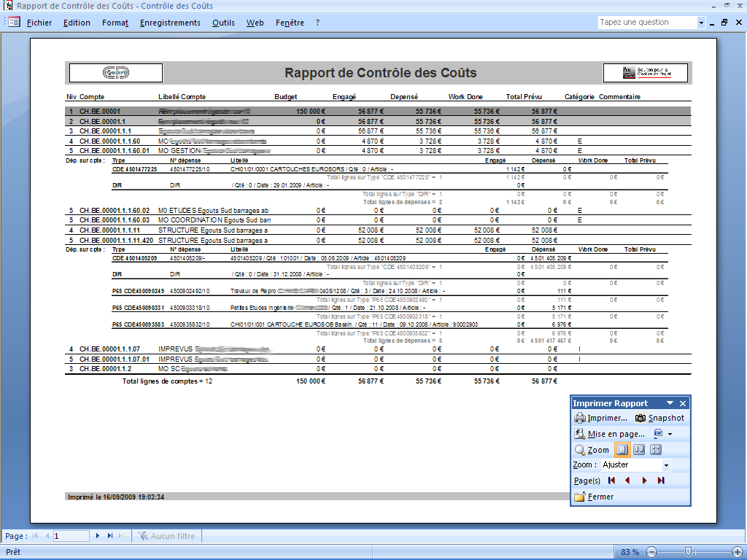Click the project management logo at right header
747x560 pixels.
(646, 73)
